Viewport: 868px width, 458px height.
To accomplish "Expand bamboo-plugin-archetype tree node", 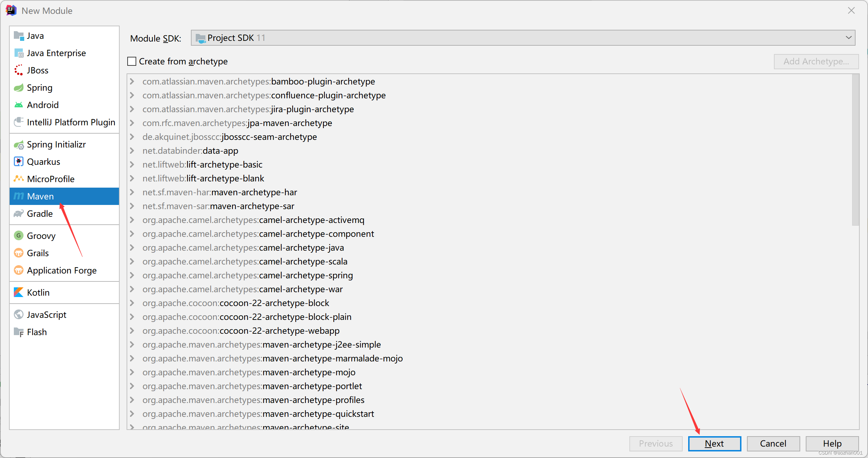I will click(x=132, y=81).
